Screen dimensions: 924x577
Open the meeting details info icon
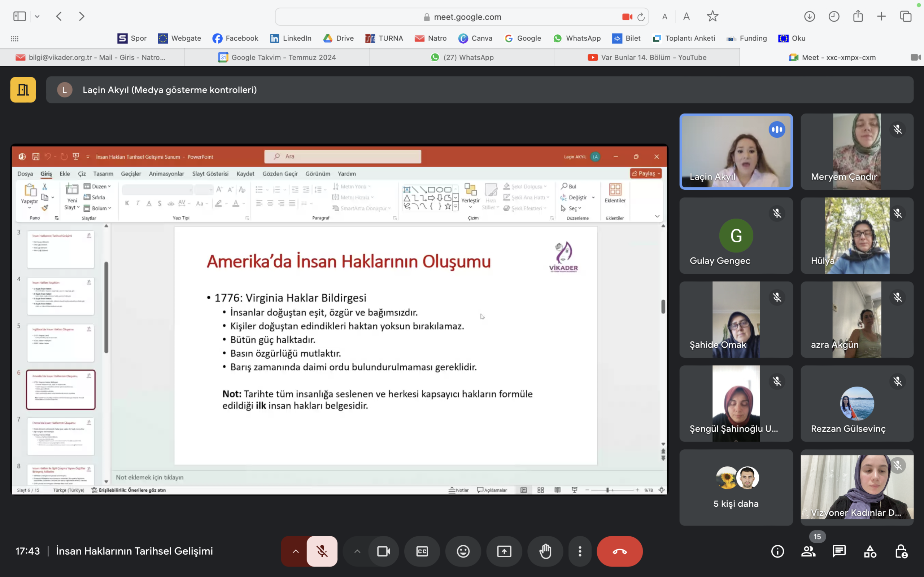(x=777, y=551)
